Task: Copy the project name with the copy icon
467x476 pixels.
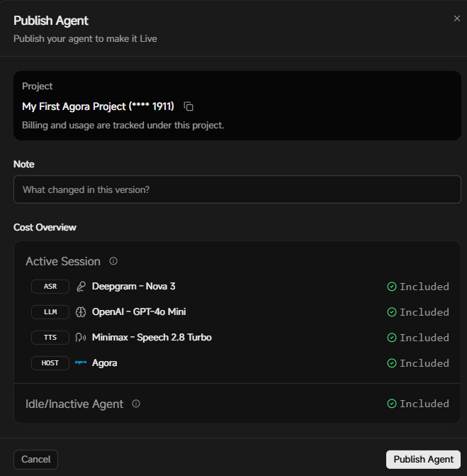Action: (189, 106)
